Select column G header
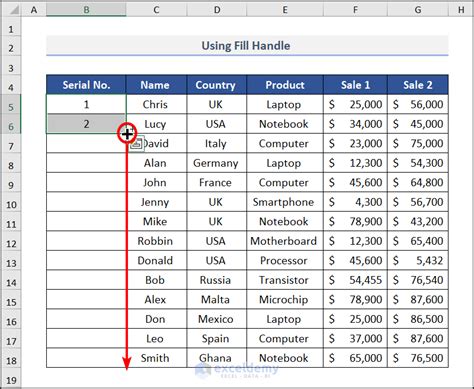This screenshot has width=474, height=389. click(418, 10)
